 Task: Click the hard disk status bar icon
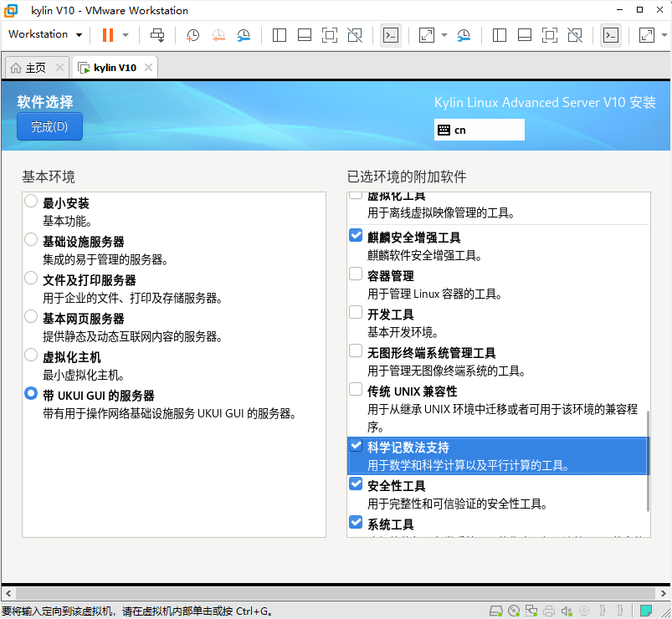[x=496, y=611]
